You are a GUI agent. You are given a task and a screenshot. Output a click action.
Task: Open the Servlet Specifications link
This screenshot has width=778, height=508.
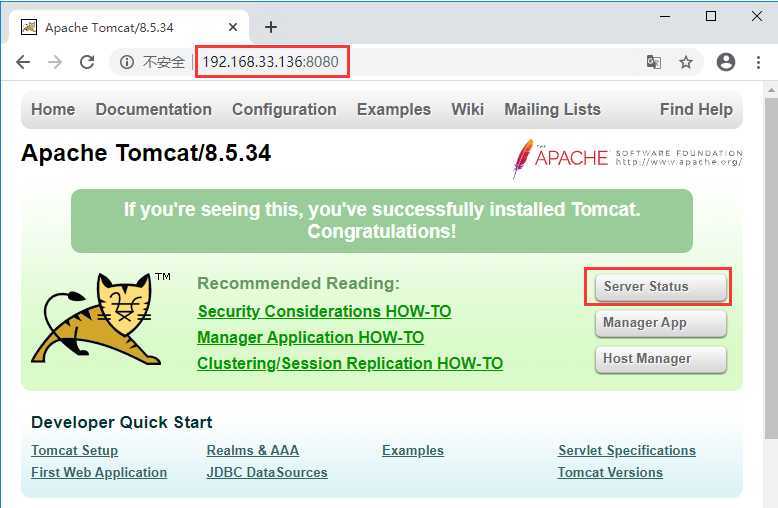tap(627, 450)
